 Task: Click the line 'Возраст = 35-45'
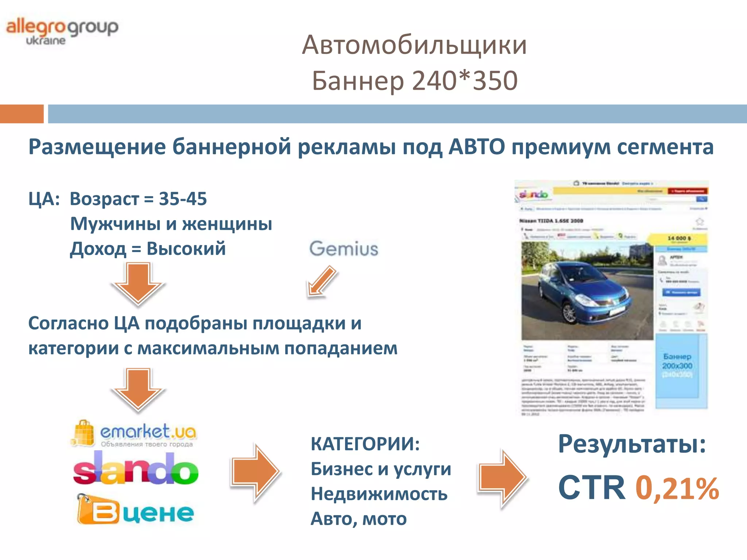coord(138,199)
